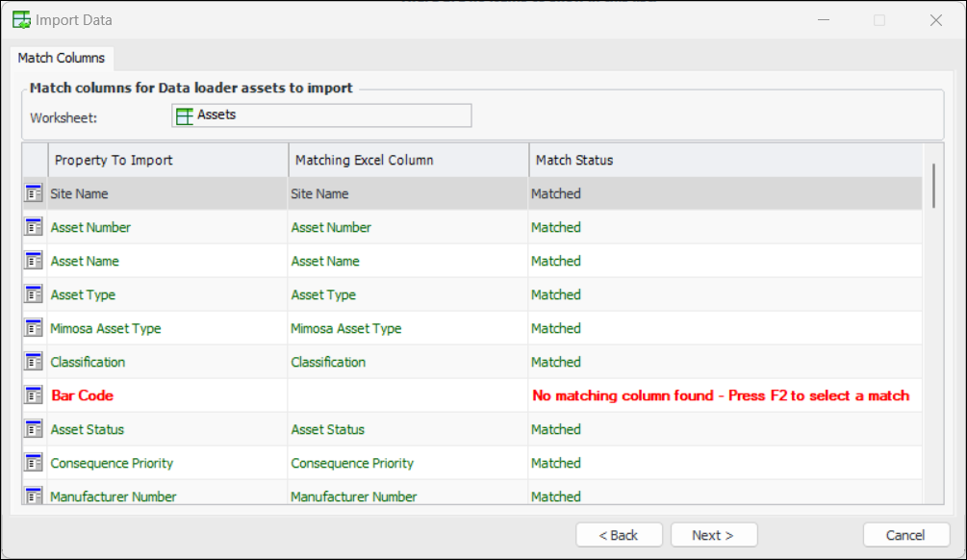The height and width of the screenshot is (560, 967).
Task: Click the row icon beside Asset Status
Action: 34,429
